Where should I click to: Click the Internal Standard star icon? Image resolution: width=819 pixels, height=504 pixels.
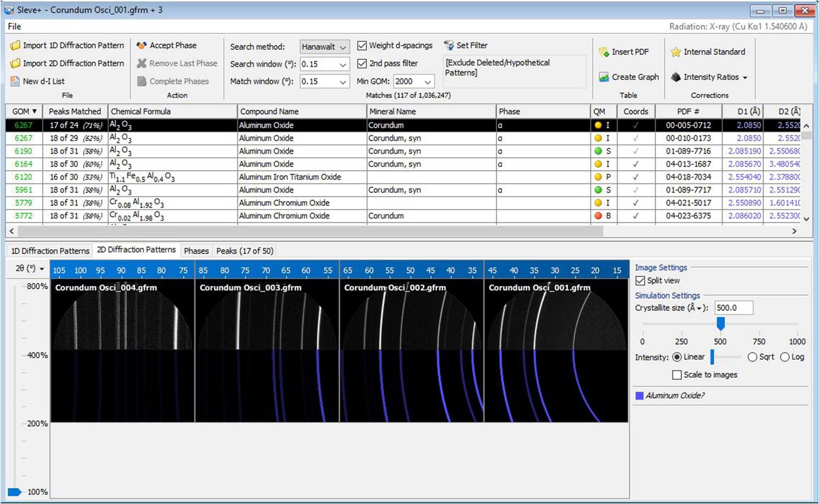pyautogui.click(x=676, y=52)
